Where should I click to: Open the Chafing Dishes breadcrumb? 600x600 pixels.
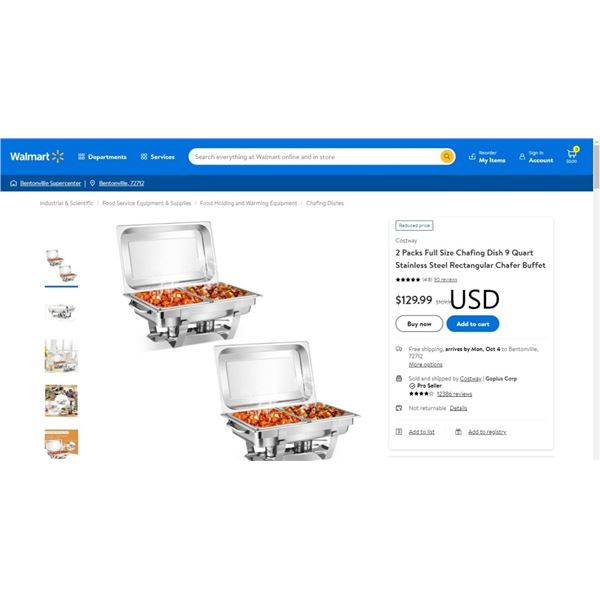(324, 203)
